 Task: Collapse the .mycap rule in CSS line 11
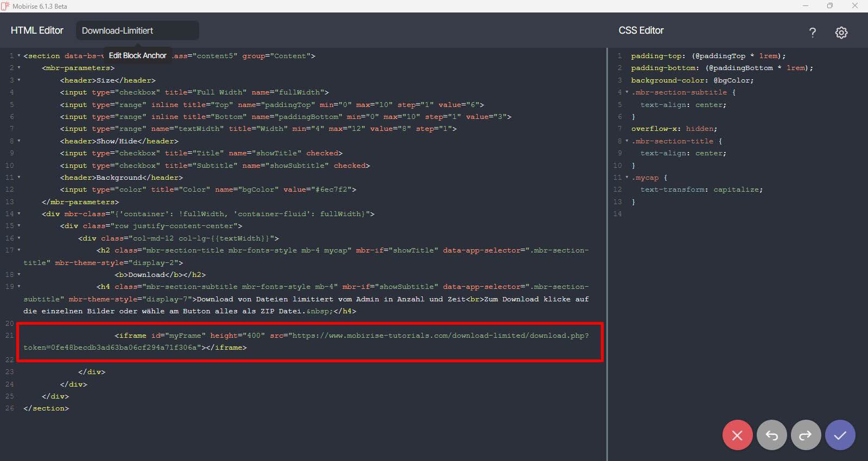click(627, 178)
